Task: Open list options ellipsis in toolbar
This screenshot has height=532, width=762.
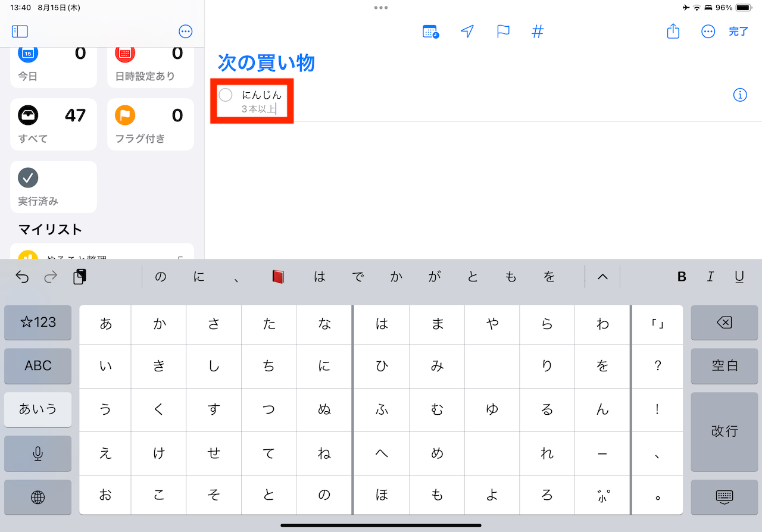Action: (x=708, y=32)
